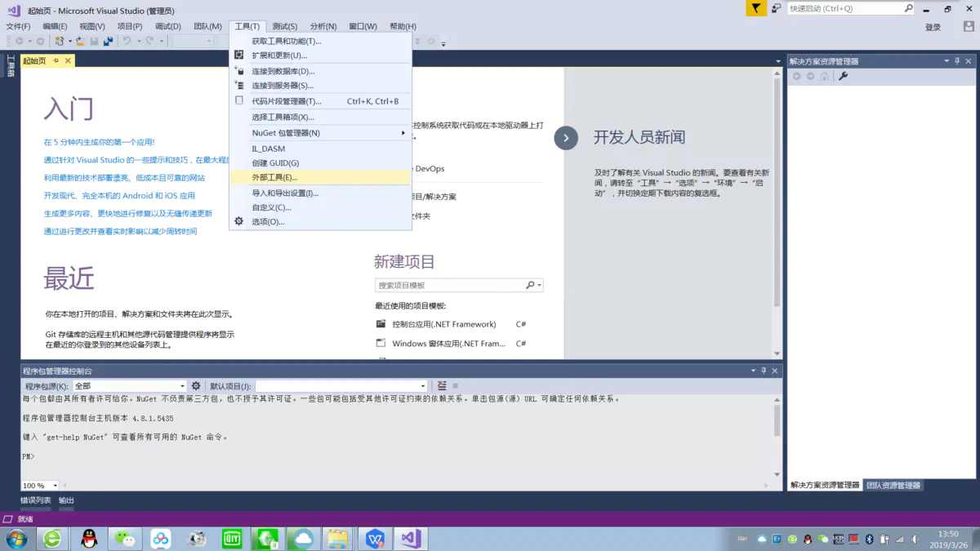Open Visual Studio from the taskbar

(411, 539)
